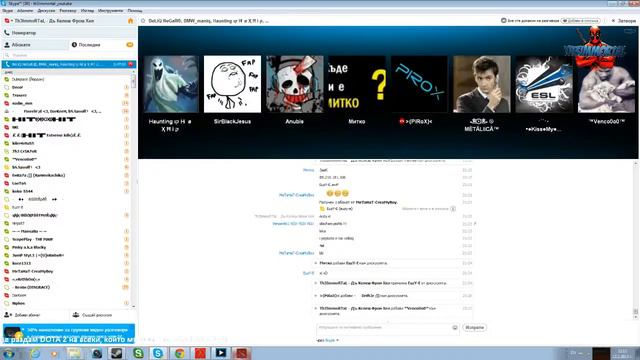Click the chat history vertical scrollbar

pos(636,241)
